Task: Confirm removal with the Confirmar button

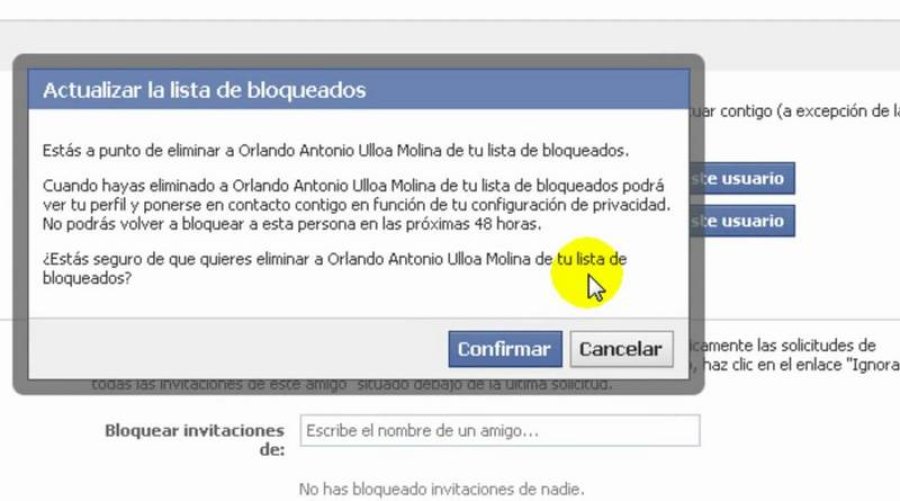Action: (x=505, y=349)
